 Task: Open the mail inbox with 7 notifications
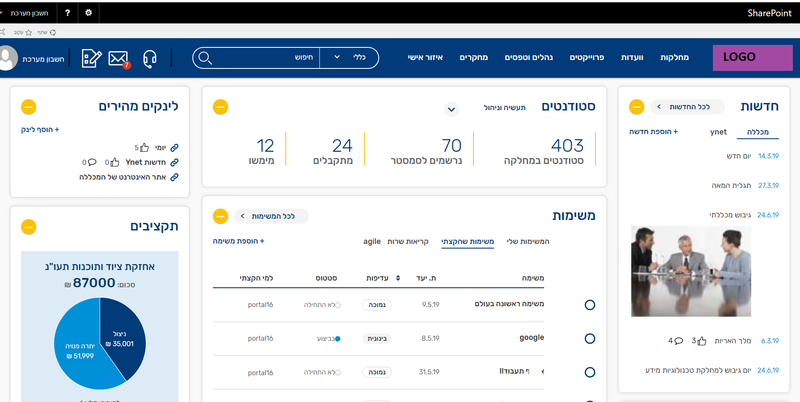(x=119, y=58)
